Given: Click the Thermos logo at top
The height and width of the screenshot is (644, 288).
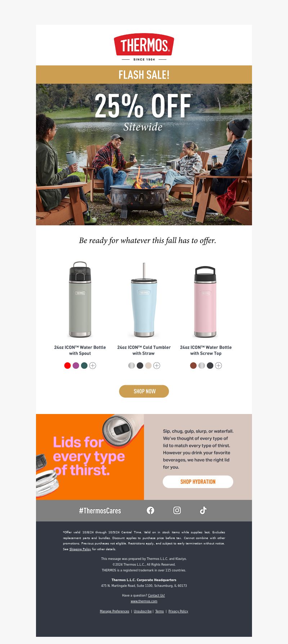Looking at the screenshot, I should tap(144, 47).
